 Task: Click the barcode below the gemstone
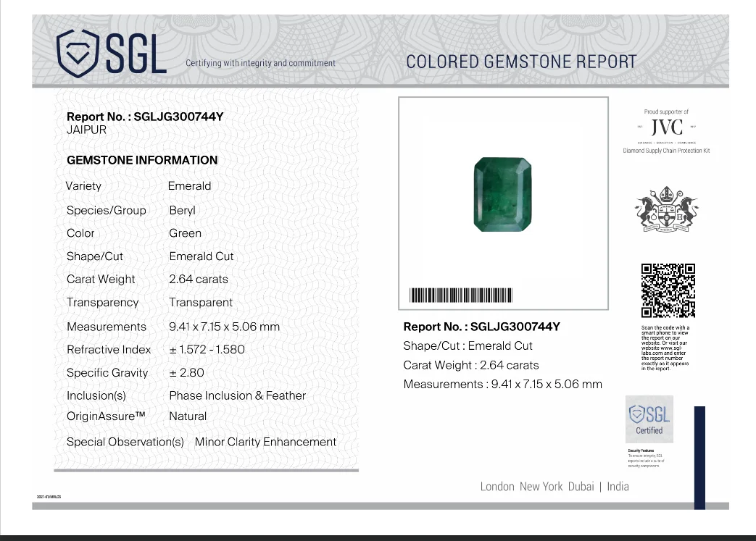[x=461, y=295]
